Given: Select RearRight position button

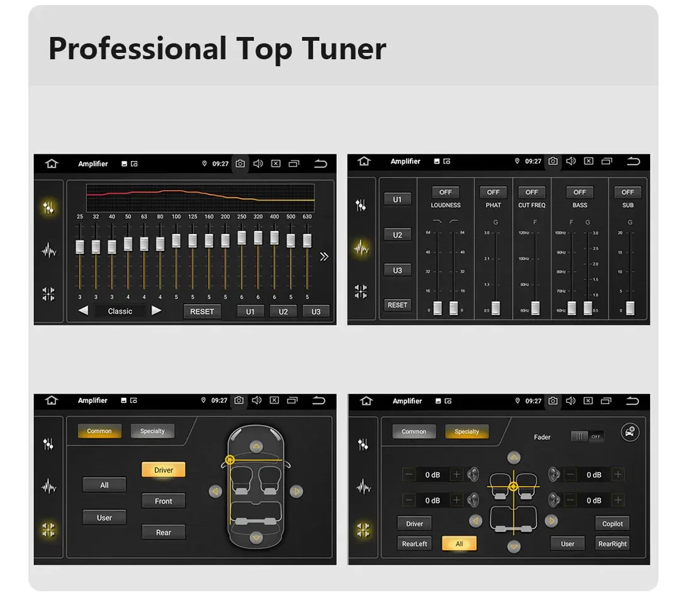Looking at the screenshot, I should tap(612, 543).
